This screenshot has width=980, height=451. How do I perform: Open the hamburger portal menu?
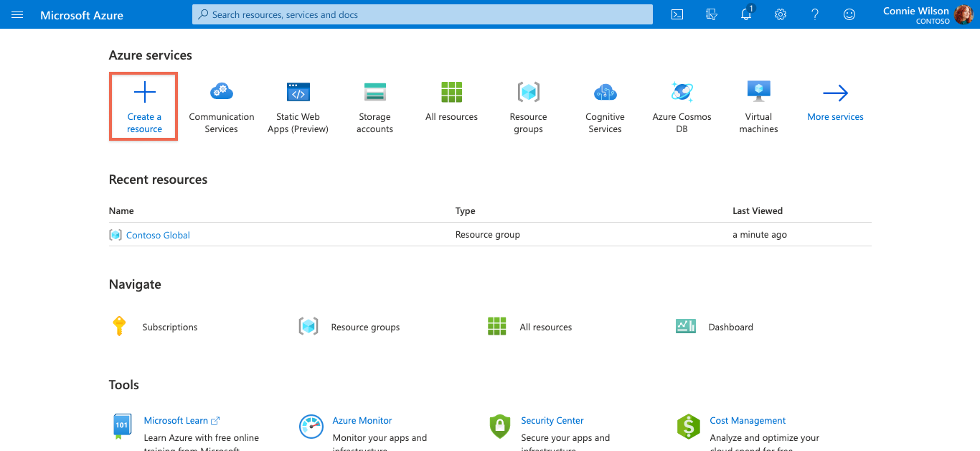coord(17,14)
